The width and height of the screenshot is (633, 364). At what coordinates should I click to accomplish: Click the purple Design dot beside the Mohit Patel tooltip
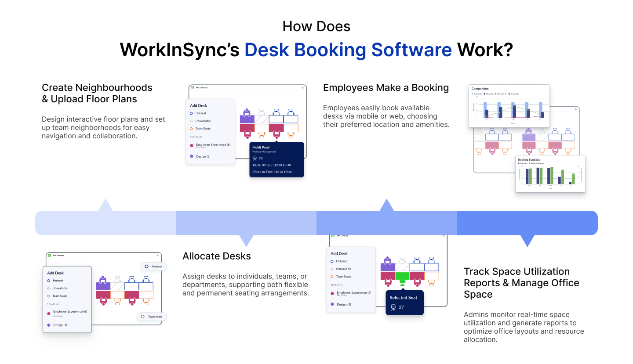(192, 156)
